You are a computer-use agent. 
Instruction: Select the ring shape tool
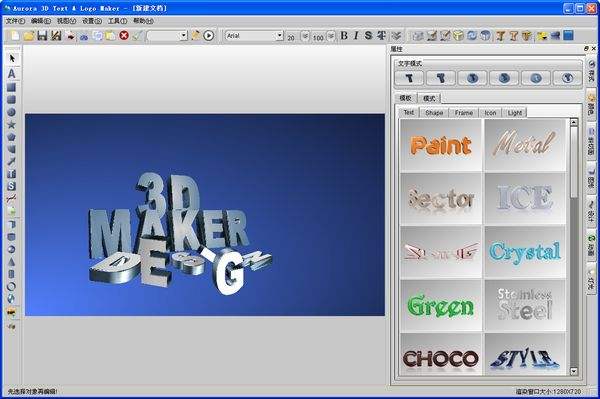tap(11, 286)
